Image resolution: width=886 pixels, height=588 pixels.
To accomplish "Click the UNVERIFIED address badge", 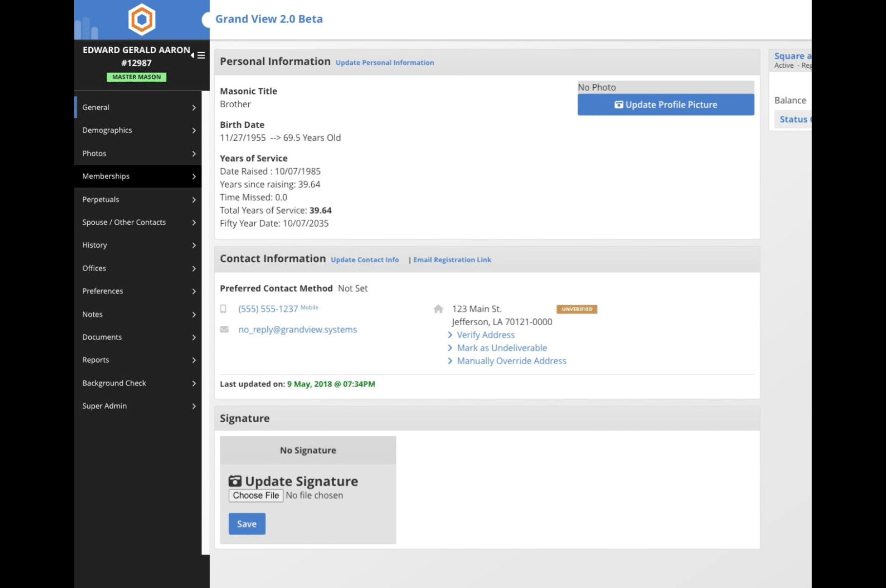I will pyautogui.click(x=577, y=309).
